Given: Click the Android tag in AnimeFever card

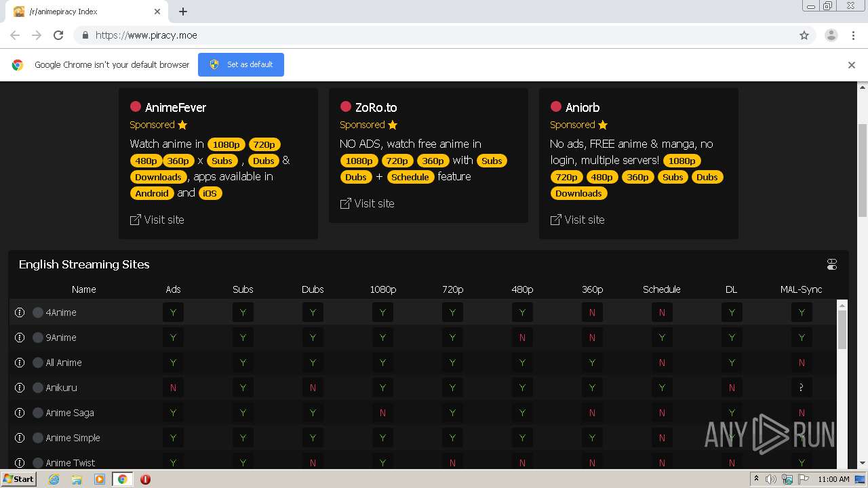Looking at the screenshot, I should click(x=152, y=193).
